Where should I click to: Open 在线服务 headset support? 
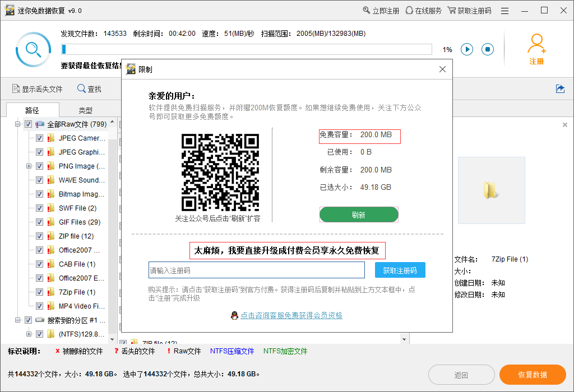pos(409,10)
